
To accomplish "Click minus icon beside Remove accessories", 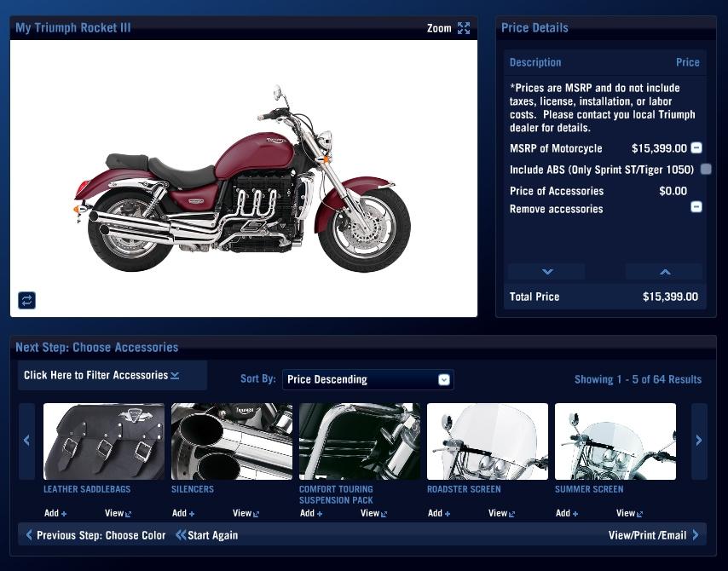I will tap(696, 206).
